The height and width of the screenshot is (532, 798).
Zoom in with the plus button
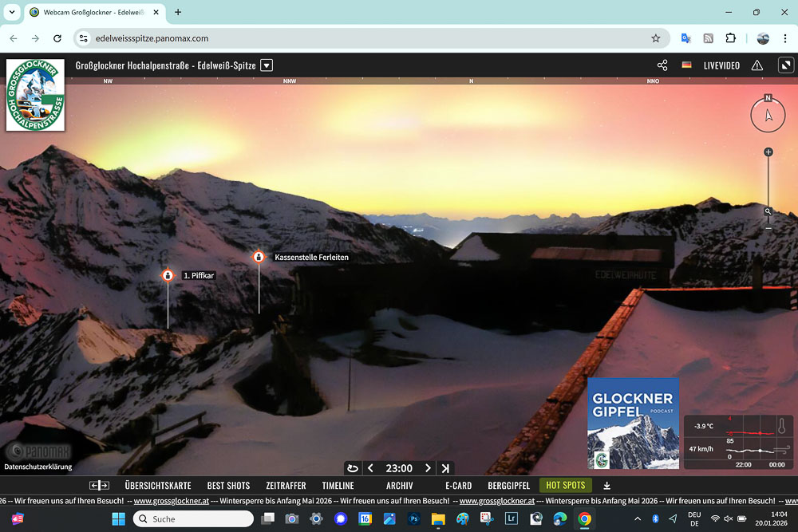(x=768, y=152)
